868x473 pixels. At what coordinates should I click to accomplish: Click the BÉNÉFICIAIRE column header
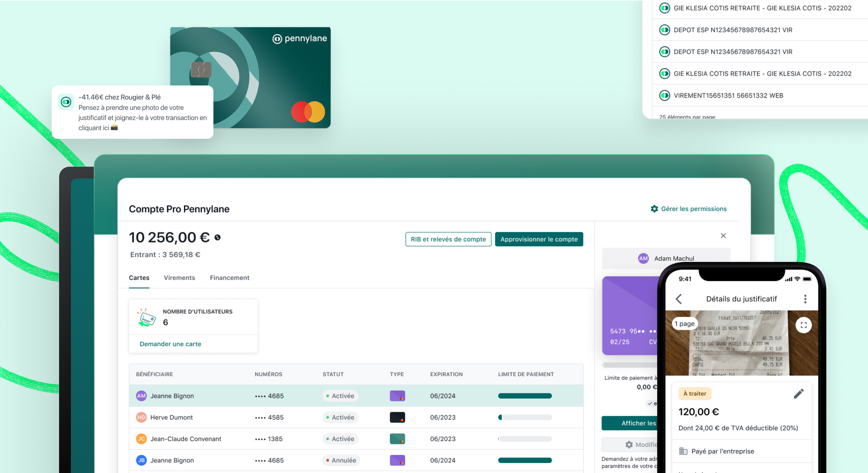pyautogui.click(x=154, y=374)
